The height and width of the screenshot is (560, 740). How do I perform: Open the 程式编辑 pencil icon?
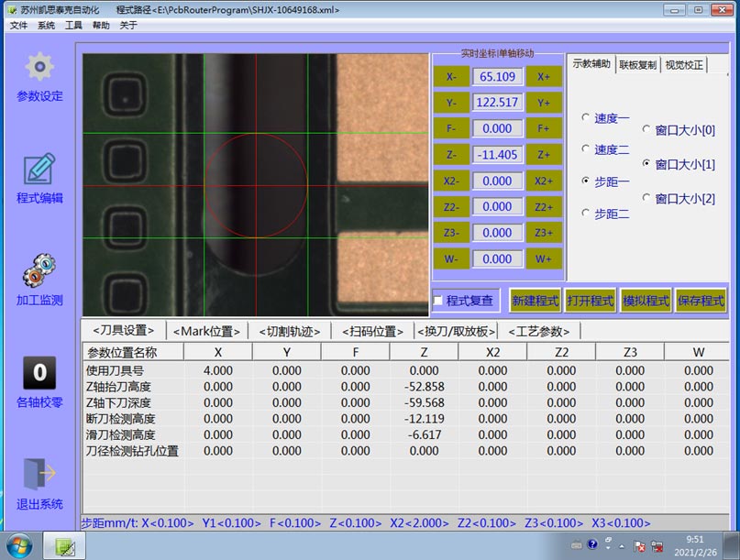[39, 169]
